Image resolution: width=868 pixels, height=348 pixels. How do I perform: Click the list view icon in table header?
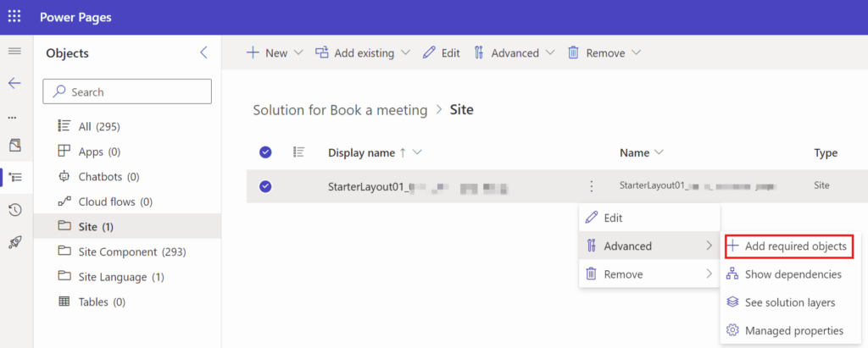[x=298, y=152]
